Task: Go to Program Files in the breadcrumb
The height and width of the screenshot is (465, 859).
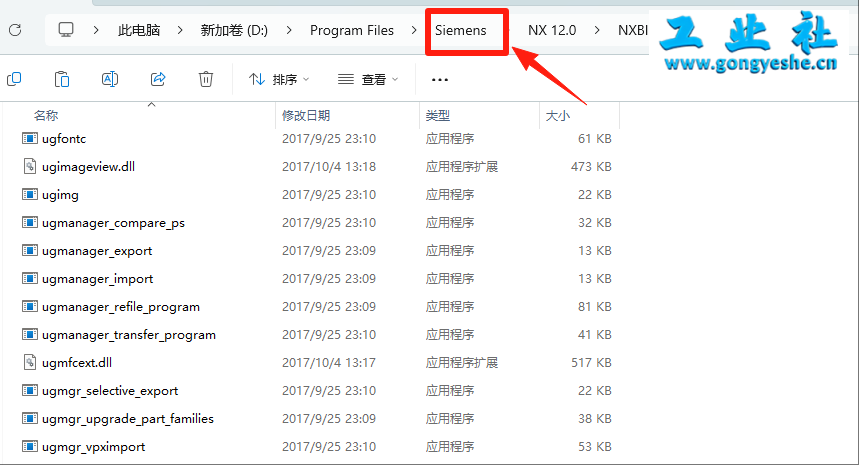Action: pos(352,30)
